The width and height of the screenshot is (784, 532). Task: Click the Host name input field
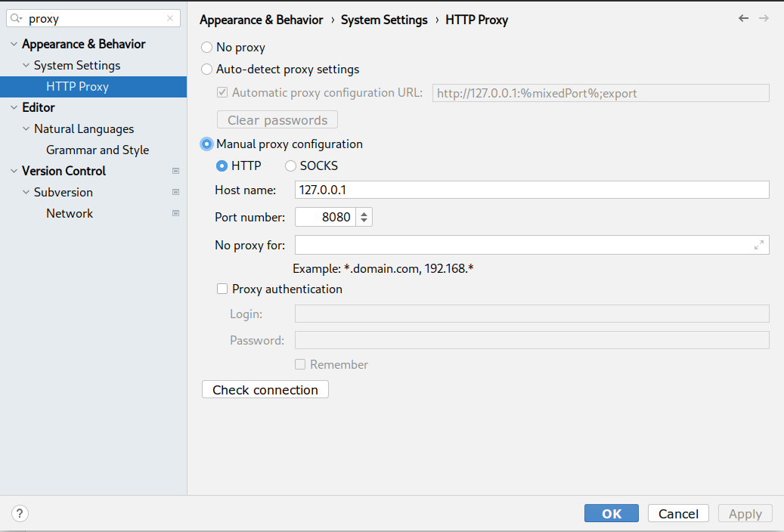point(531,190)
